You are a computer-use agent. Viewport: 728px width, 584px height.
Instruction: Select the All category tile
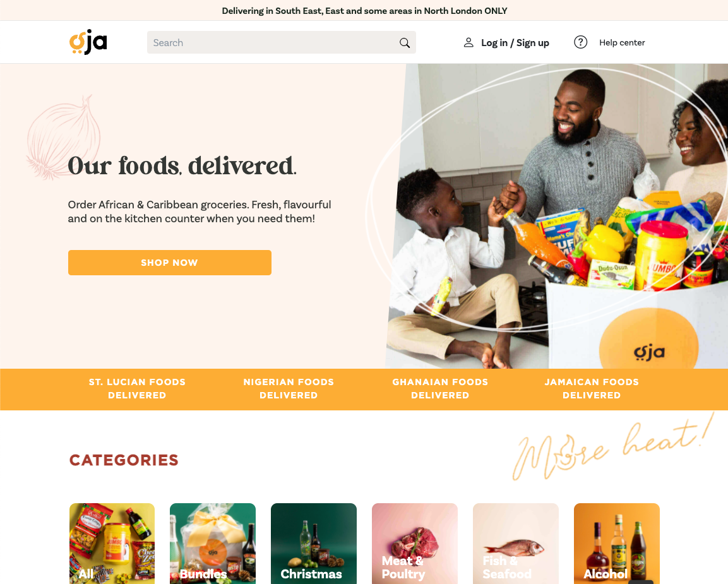pos(112,544)
